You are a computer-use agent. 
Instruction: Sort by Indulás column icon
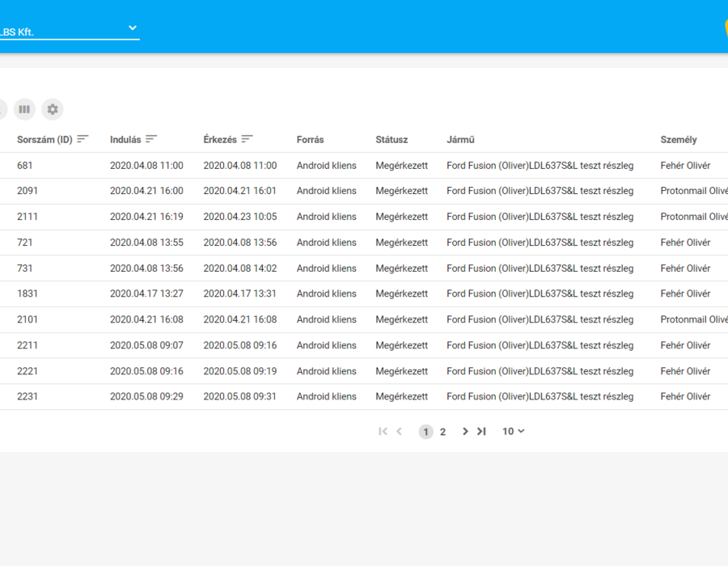click(x=151, y=139)
